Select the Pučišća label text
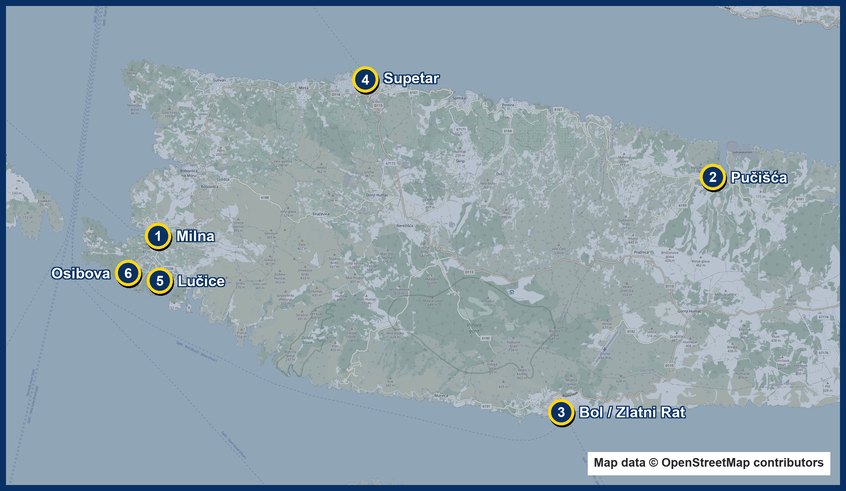This screenshot has width=846, height=491. coord(759,178)
